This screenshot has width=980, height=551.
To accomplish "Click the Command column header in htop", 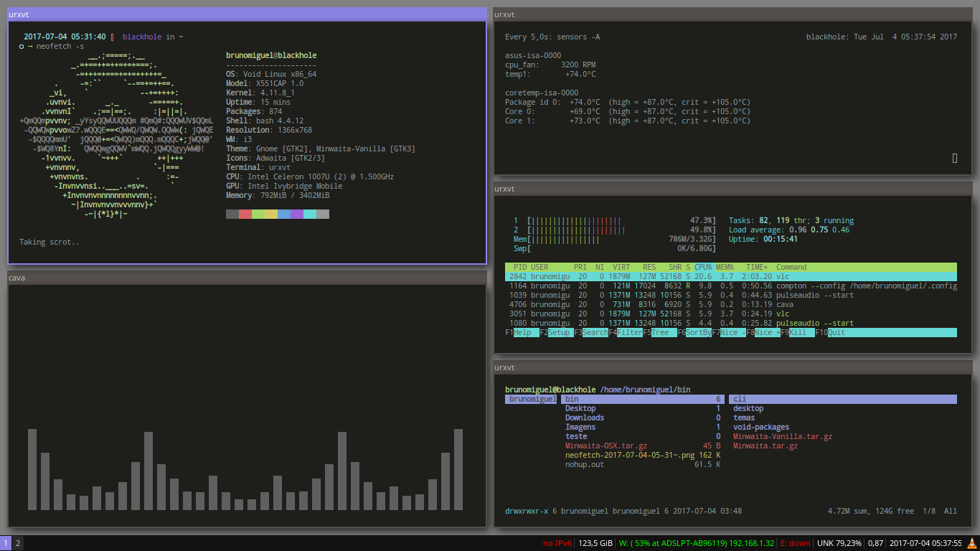I will (x=791, y=267).
